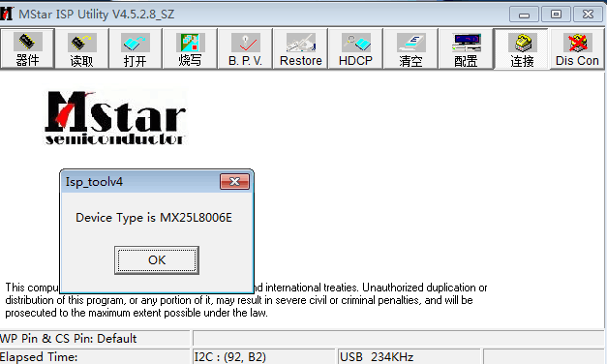Confirm the device type with OK
607x364 pixels.
click(x=157, y=260)
